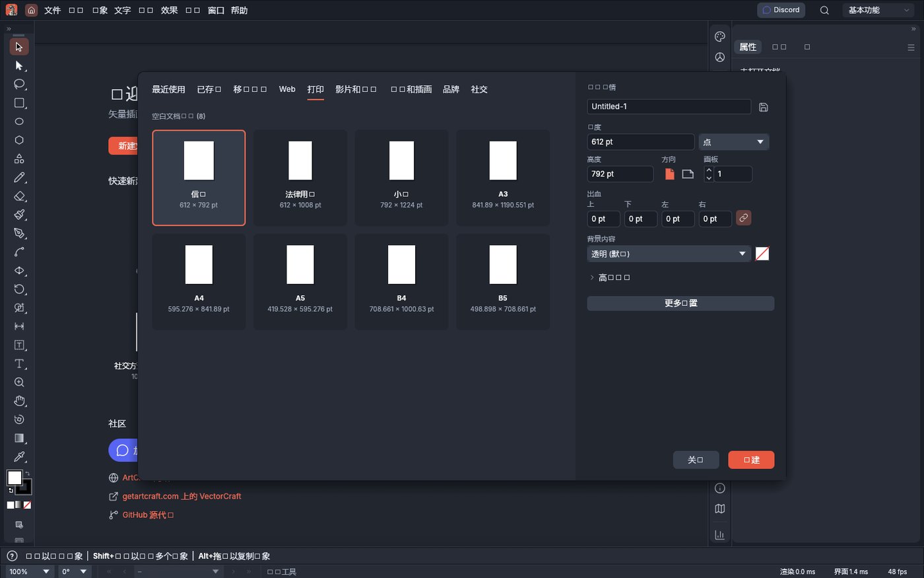Open the chart panel icon
924x578 pixels.
tap(720, 534)
